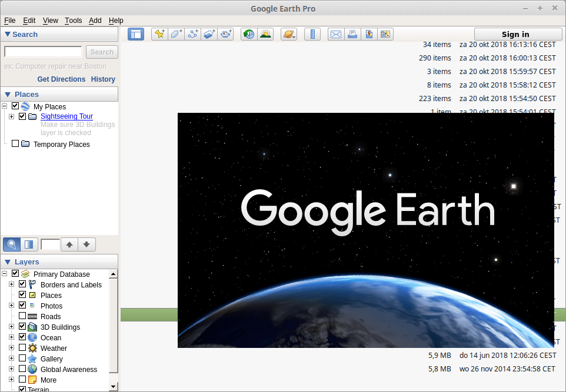Open the Add menu
This screenshot has width=566, height=392.
[95, 21]
